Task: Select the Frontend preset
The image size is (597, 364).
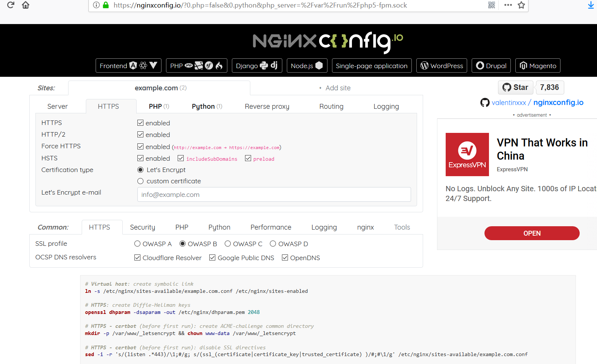Action: pos(128,65)
